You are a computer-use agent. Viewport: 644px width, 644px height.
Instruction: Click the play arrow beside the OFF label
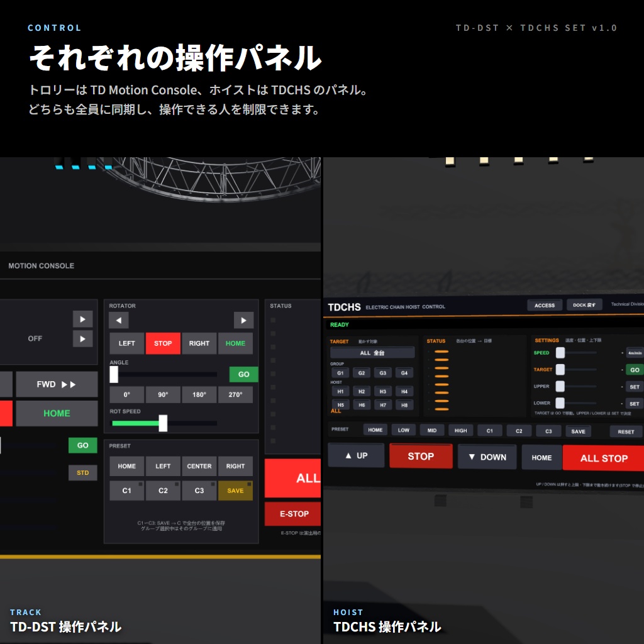point(82,339)
